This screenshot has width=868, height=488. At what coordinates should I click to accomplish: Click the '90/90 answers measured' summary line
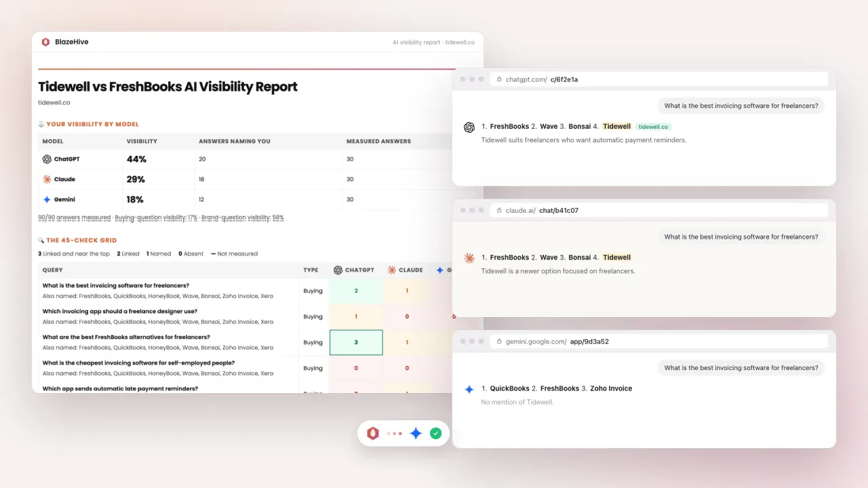coord(161,218)
